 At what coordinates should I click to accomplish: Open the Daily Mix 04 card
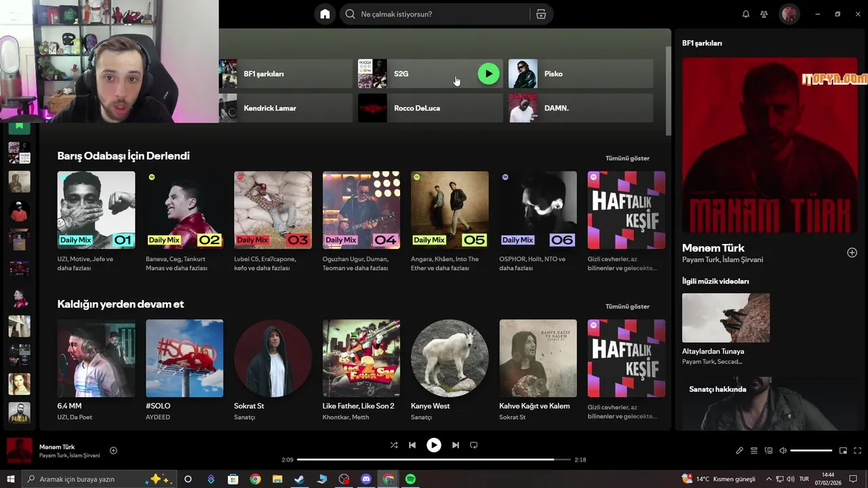click(x=361, y=222)
